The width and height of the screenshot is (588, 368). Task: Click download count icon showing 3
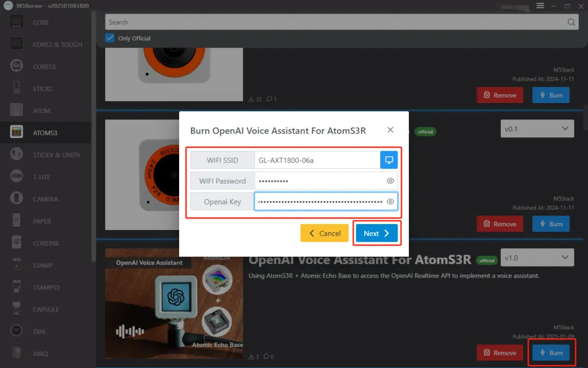click(251, 357)
